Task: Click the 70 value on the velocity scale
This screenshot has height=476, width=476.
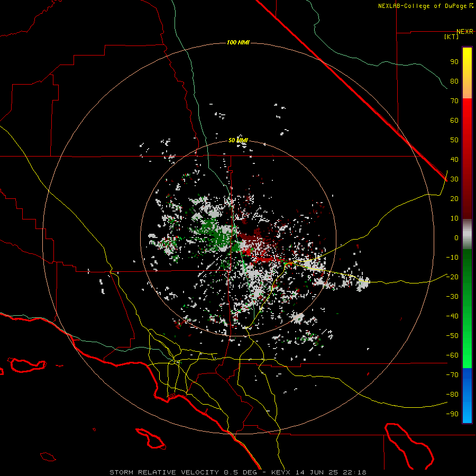Action: click(454, 101)
